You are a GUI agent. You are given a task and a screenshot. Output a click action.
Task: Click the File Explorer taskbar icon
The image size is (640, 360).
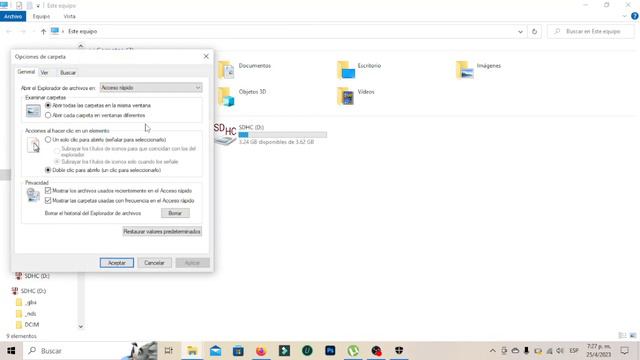(x=192, y=351)
